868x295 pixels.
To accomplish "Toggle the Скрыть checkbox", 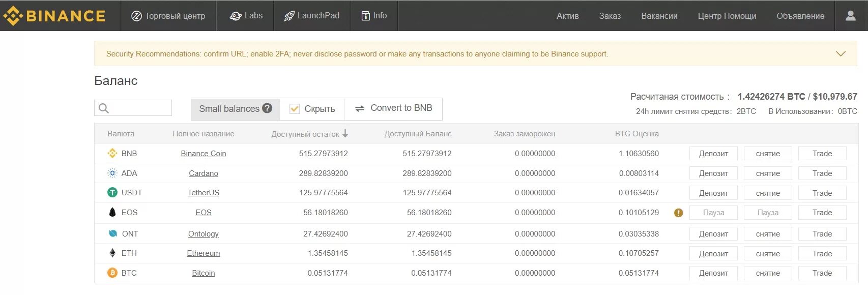I will 294,108.
